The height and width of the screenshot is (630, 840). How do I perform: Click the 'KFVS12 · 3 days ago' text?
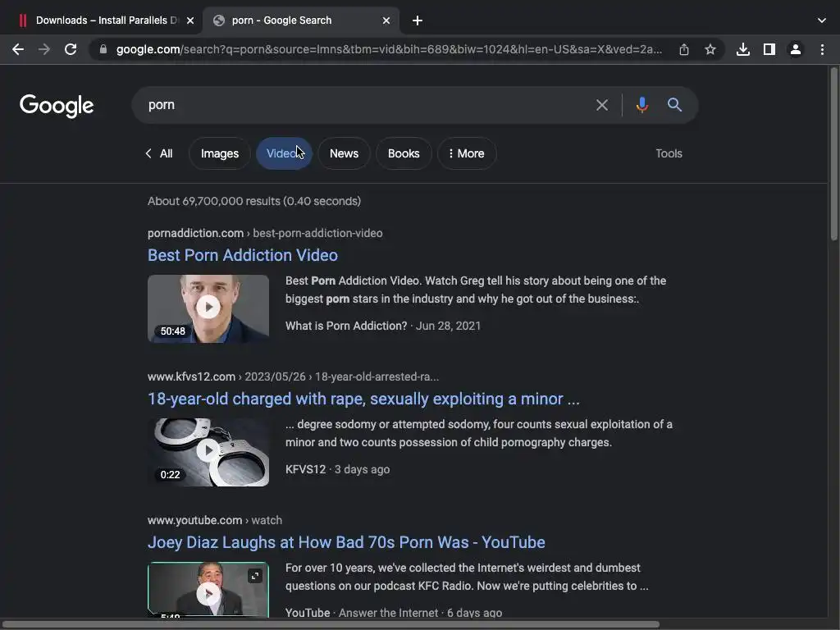tap(337, 470)
